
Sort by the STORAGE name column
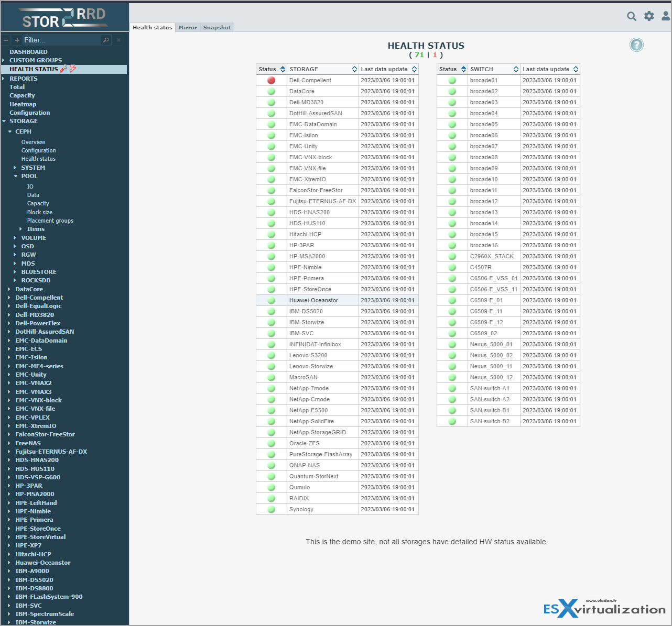point(323,69)
